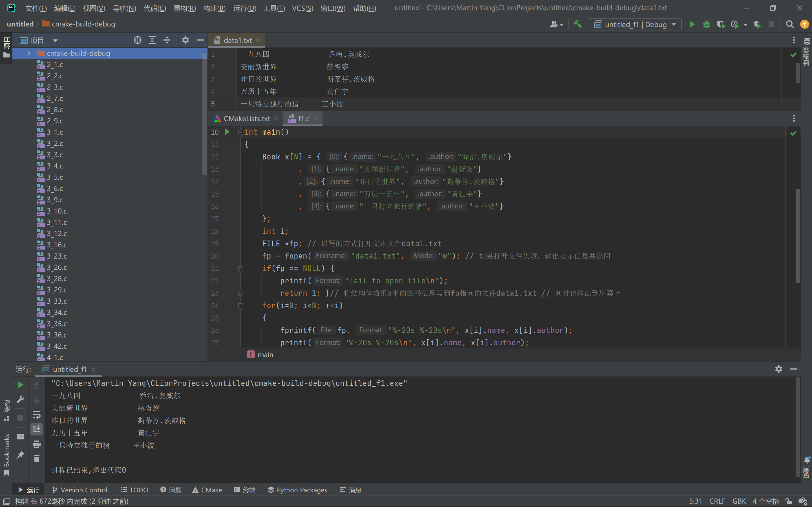Collapse all items in project panel

point(167,40)
